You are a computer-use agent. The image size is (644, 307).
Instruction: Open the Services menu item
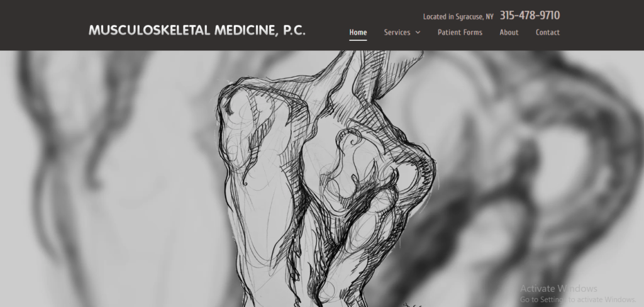point(397,33)
